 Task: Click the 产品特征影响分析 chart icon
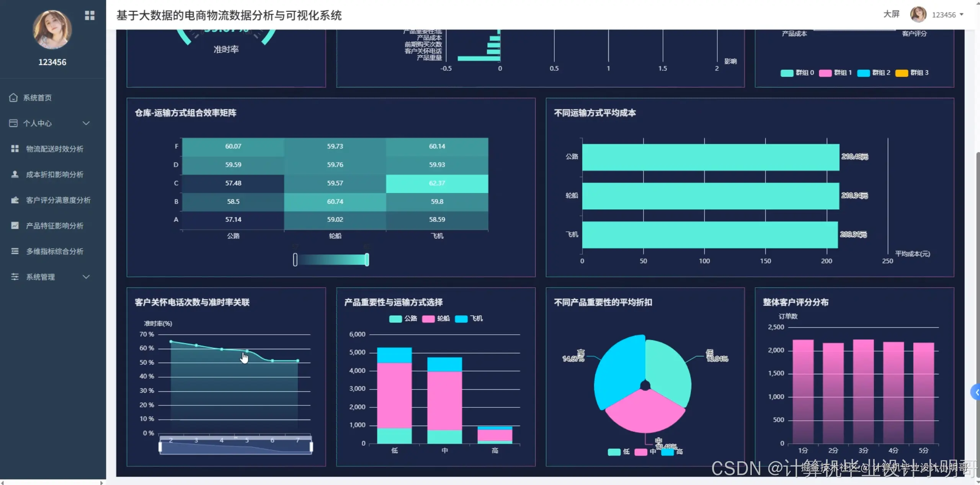pyautogui.click(x=15, y=226)
